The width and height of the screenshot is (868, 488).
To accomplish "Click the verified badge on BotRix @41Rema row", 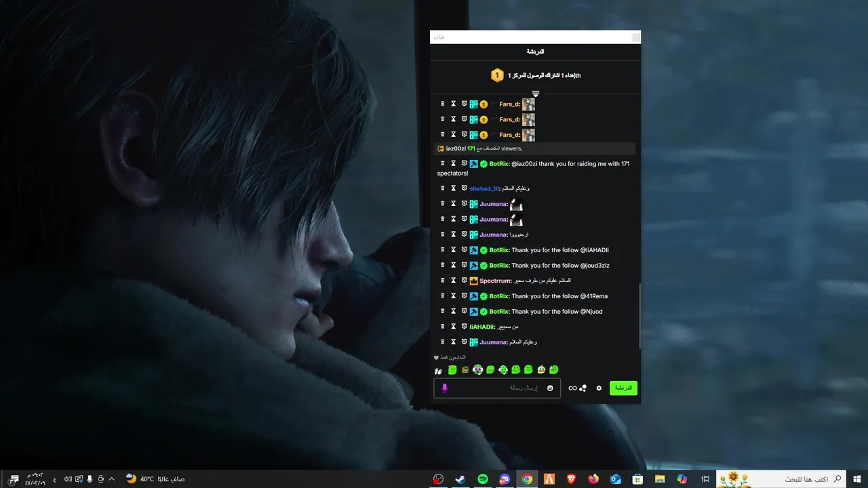I will click(x=484, y=296).
